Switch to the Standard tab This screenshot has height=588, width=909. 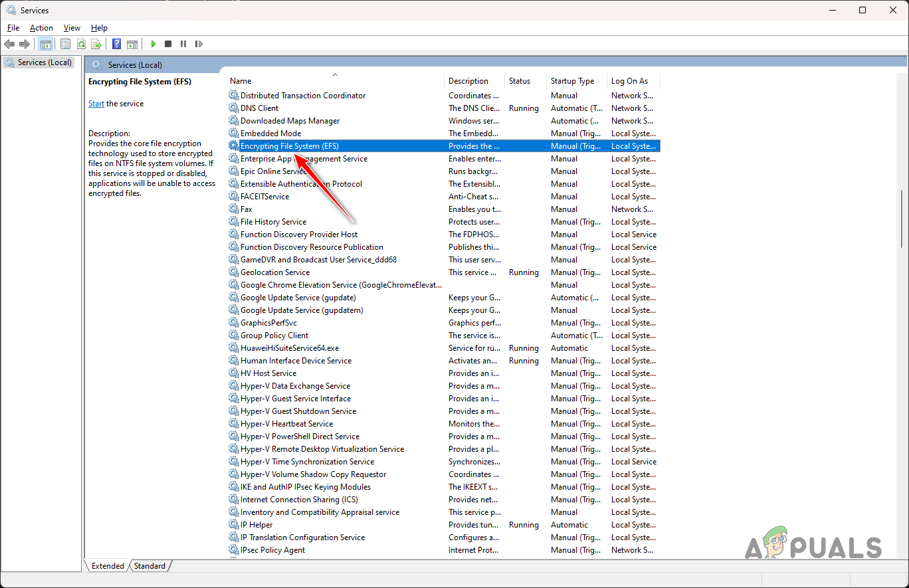[149, 565]
